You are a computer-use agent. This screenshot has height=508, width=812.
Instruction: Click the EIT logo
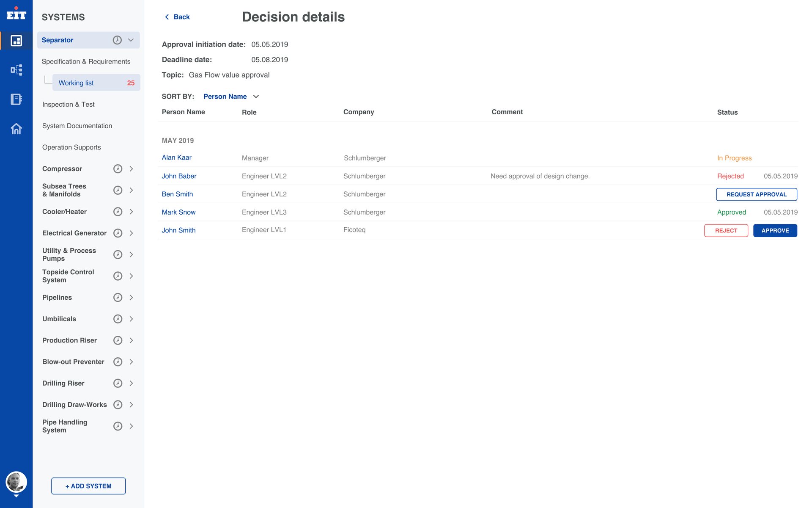[16, 14]
